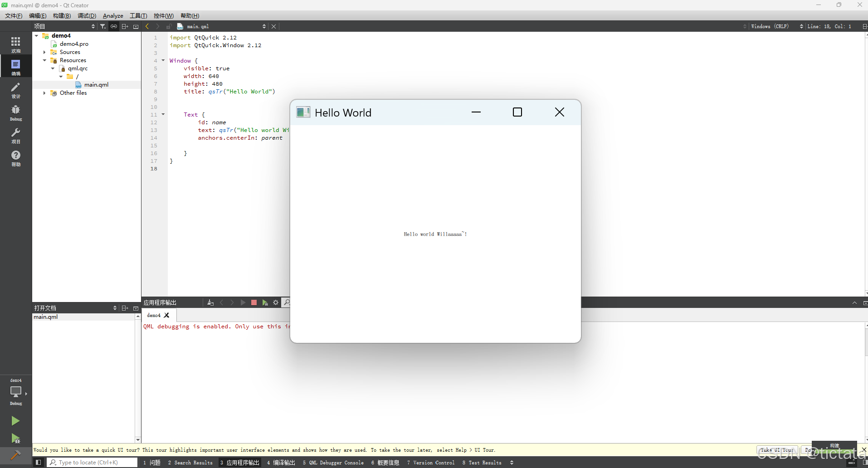
Task: Open the Help (帮助) mode
Action: coord(16,159)
